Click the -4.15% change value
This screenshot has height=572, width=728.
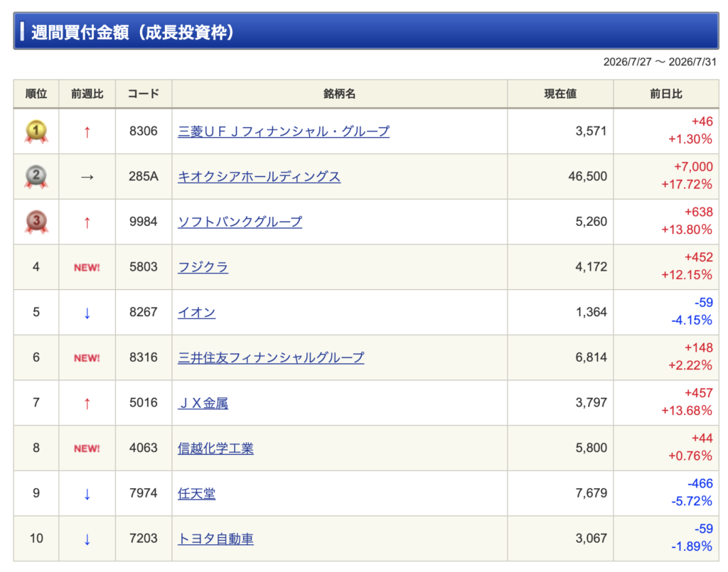click(x=692, y=320)
